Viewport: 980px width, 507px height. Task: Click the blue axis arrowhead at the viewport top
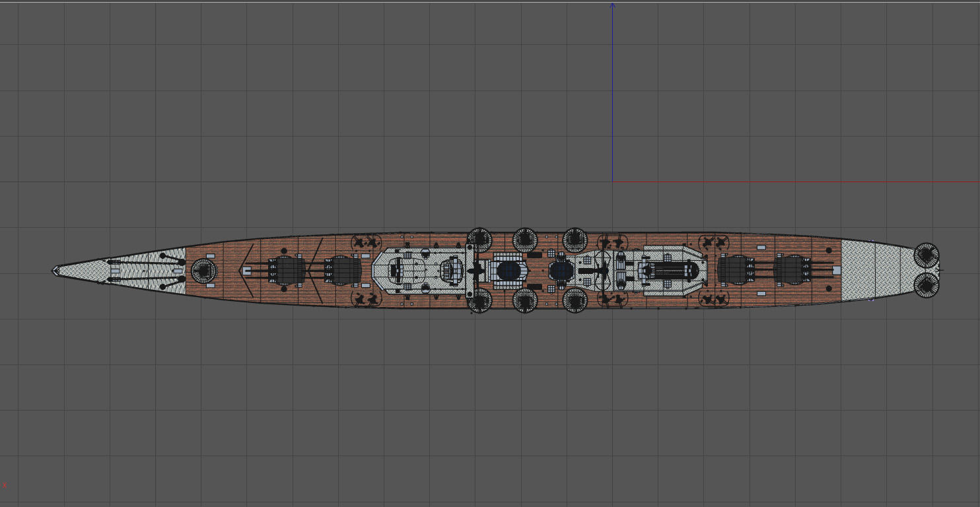(x=612, y=6)
